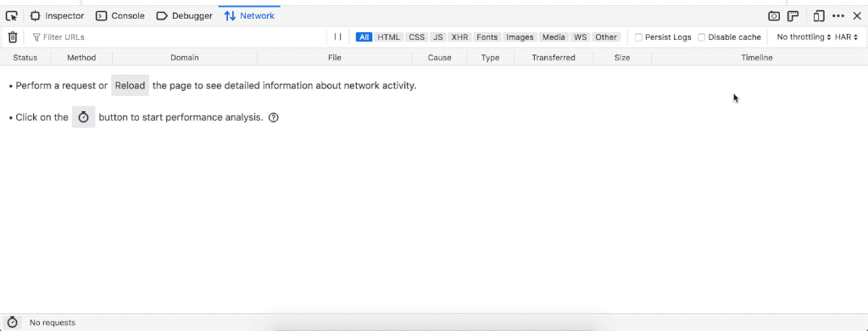
Task: Click the Timeline column header
Action: coord(757,58)
